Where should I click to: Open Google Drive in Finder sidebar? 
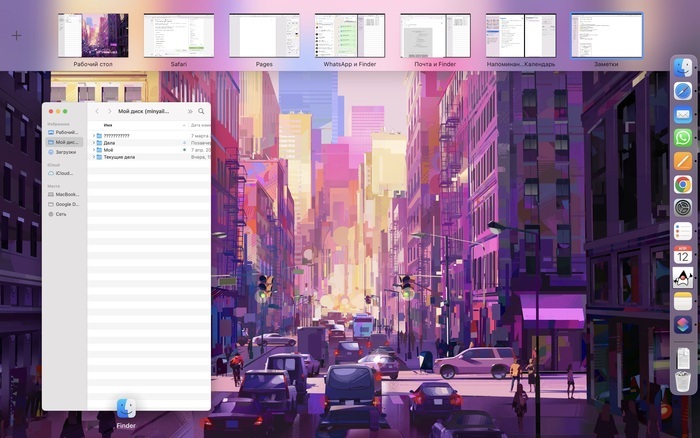64,204
